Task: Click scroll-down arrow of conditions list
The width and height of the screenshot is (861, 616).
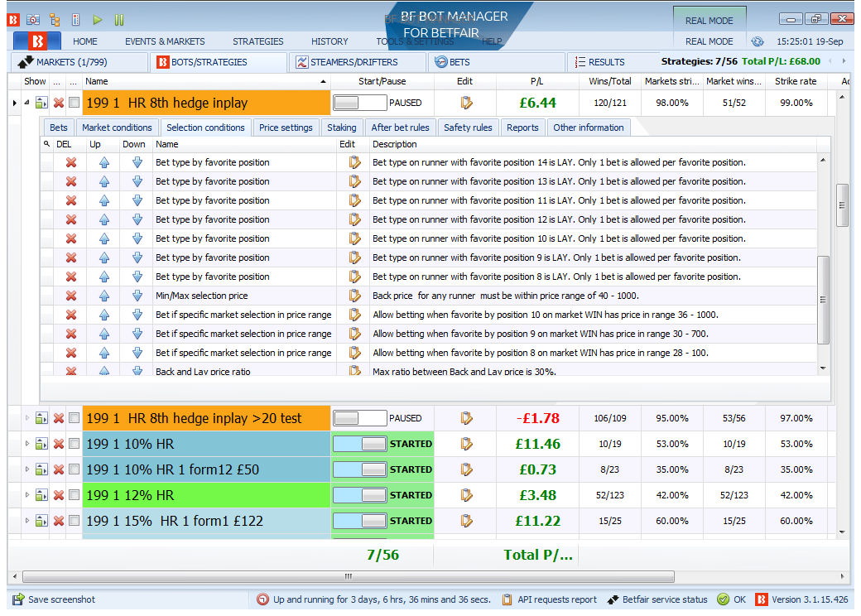Action: 823,368
